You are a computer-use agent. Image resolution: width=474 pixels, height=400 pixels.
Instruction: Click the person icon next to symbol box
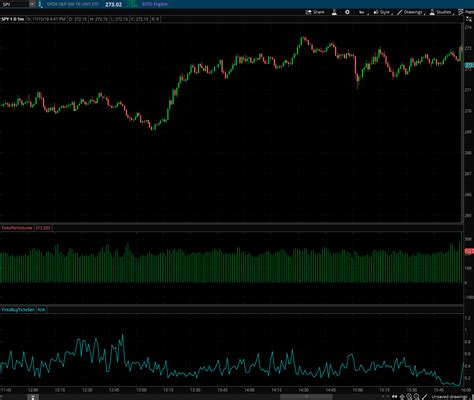(x=40, y=4)
